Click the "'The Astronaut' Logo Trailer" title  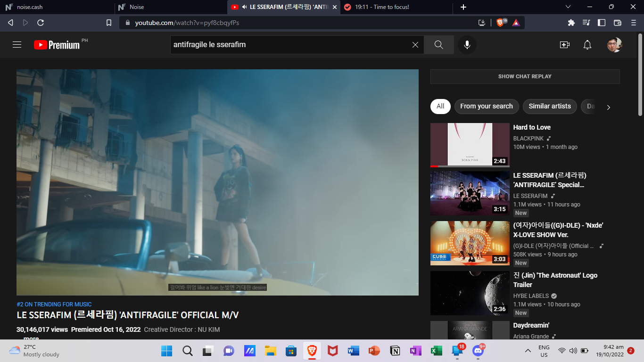click(x=555, y=280)
